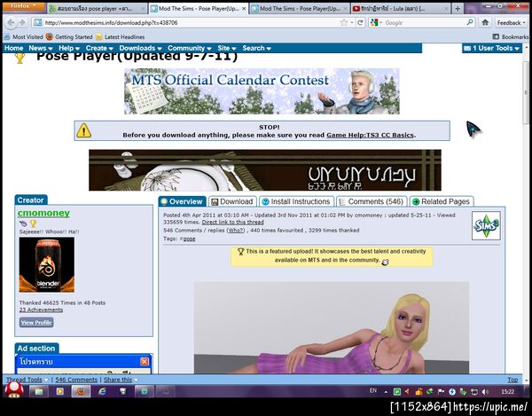Image resolution: width=532 pixels, height=416 pixels.
Task: Select the Related Pages tab
Action: pyautogui.click(x=442, y=201)
